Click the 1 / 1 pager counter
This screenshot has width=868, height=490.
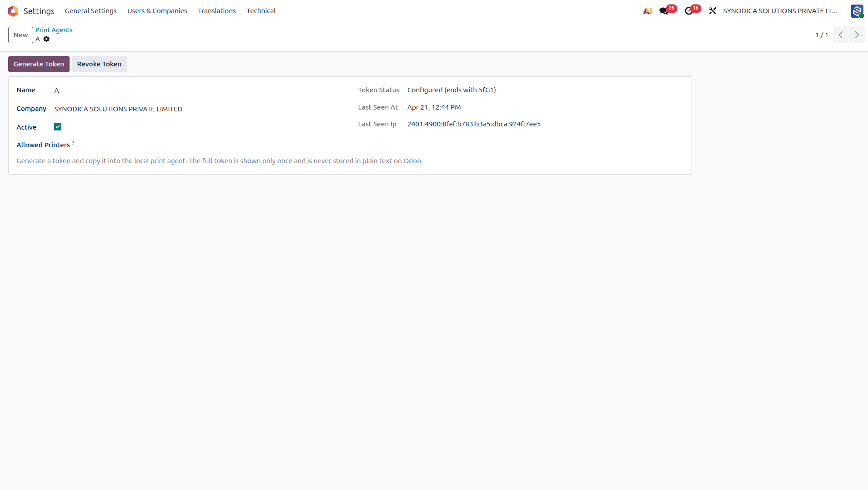[x=822, y=35]
